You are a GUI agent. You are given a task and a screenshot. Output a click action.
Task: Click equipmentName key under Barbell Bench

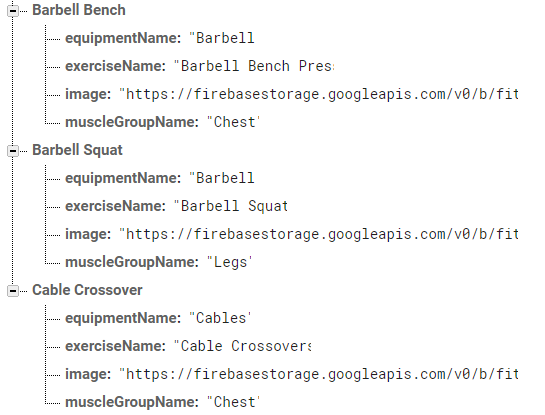(123, 38)
